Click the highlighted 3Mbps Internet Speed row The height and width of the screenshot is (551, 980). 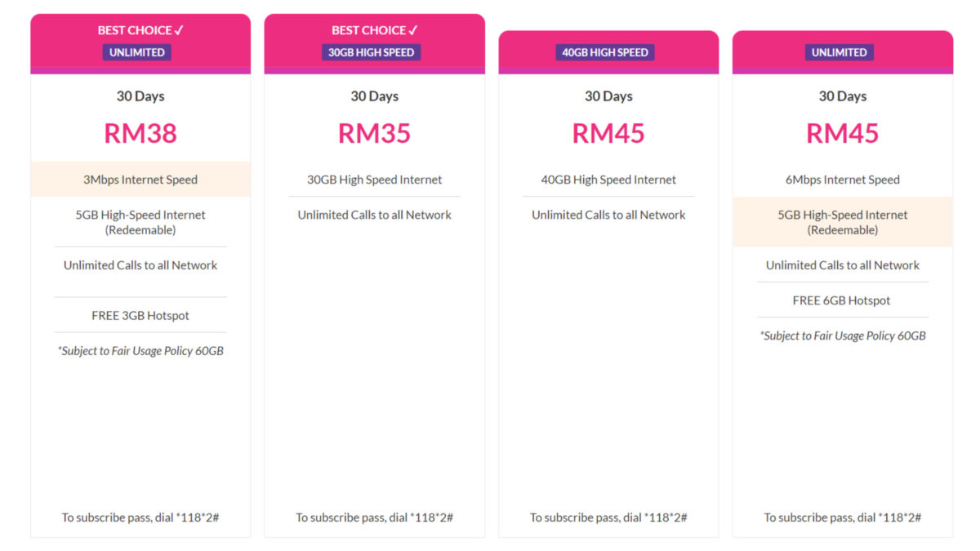140,180
